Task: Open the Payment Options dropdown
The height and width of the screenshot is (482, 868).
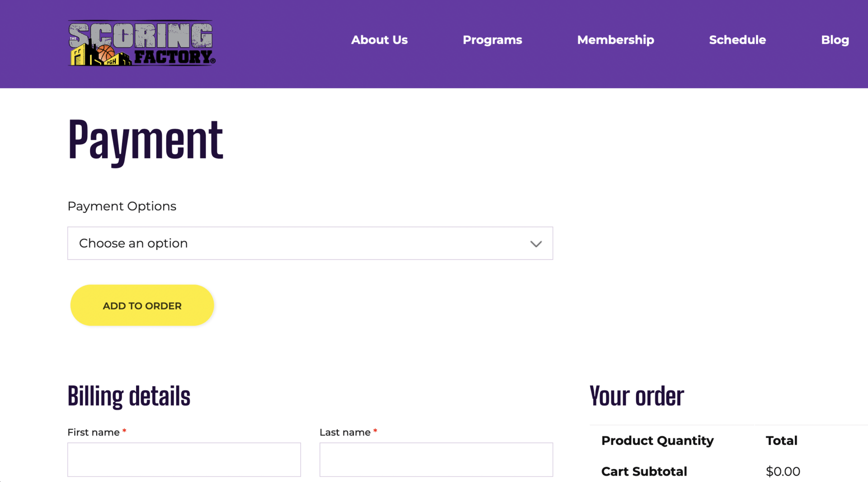Action: [x=310, y=243]
